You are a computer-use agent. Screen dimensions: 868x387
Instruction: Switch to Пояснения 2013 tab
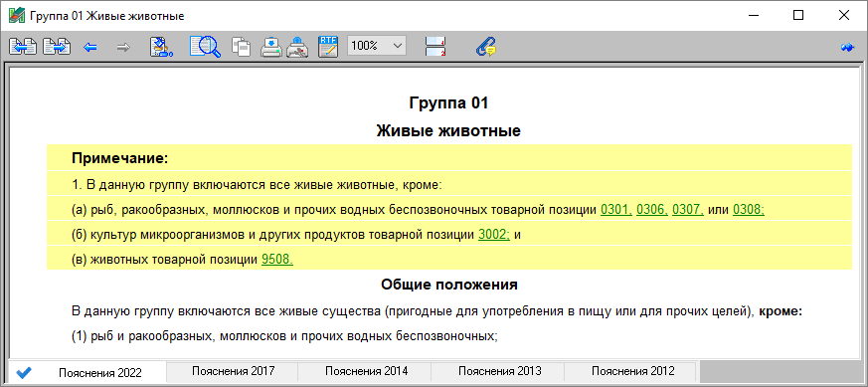pyautogui.click(x=499, y=370)
